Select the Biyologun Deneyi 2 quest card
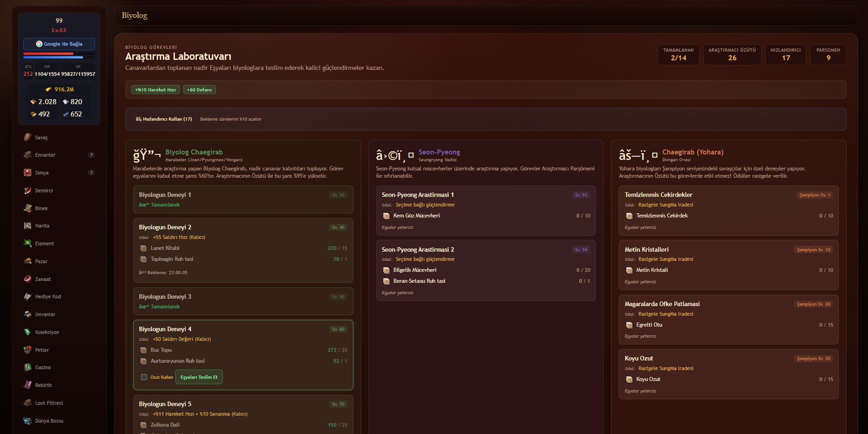The image size is (868, 434). [243, 250]
